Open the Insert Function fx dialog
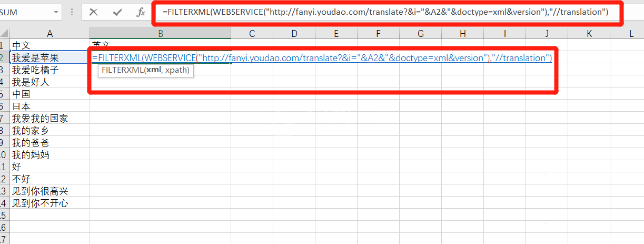Screen dimensions: 644x244 141,12
